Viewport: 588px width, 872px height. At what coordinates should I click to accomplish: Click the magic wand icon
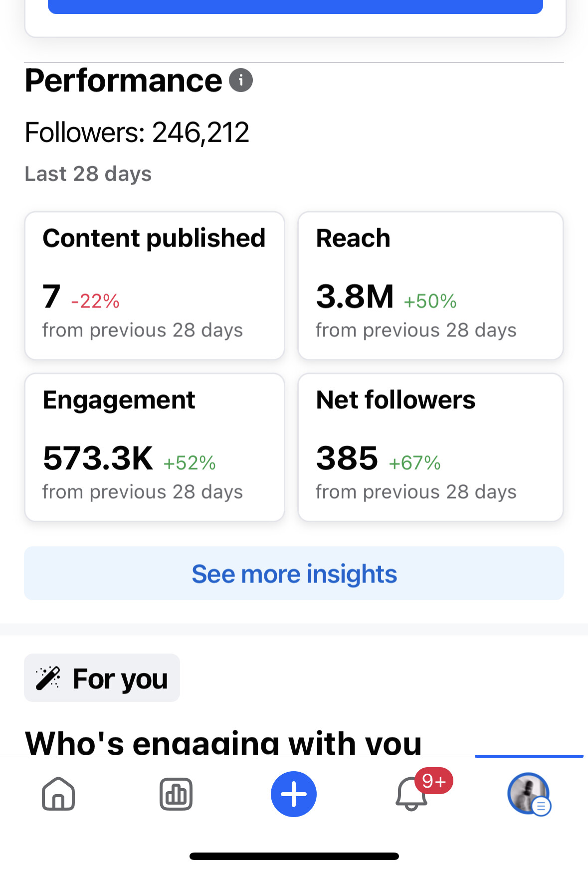coord(48,678)
